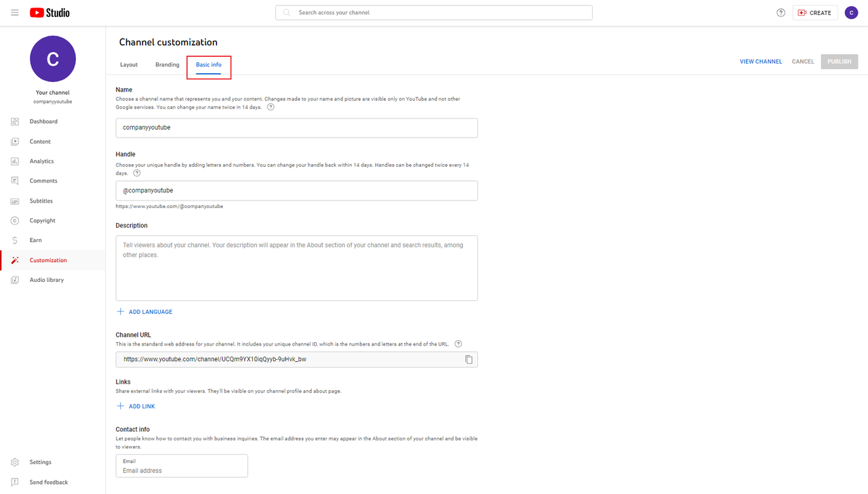The image size is (868, 494).
Task: Click the channel description field
Action: (296, 268)
